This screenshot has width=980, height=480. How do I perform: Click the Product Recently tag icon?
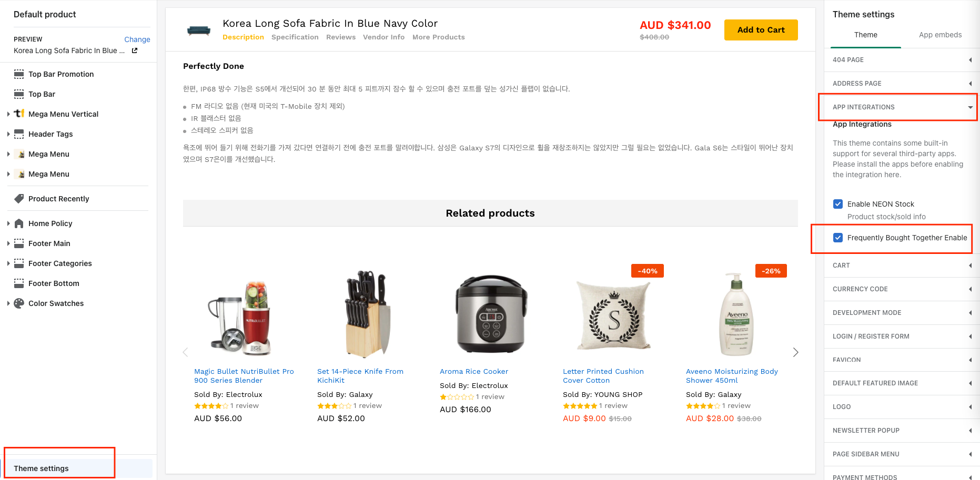coord(19,199)
